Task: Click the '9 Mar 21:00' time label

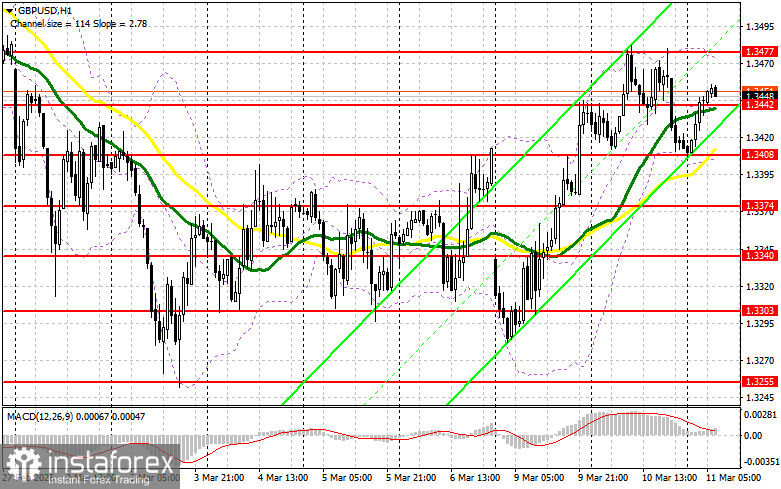Action: [603, 478]
